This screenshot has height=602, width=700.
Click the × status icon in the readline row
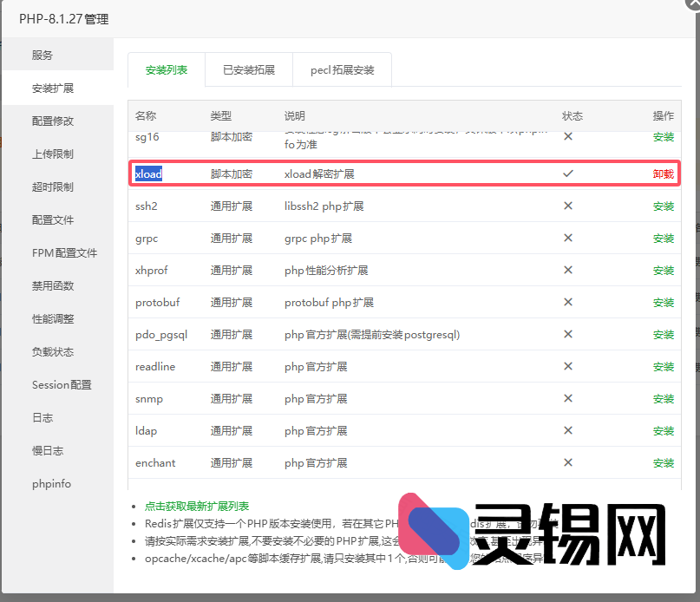point(568,366)
